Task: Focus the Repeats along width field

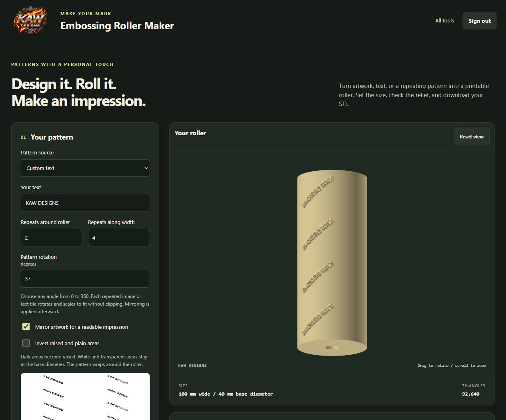Action: click(x=119, y=238)
